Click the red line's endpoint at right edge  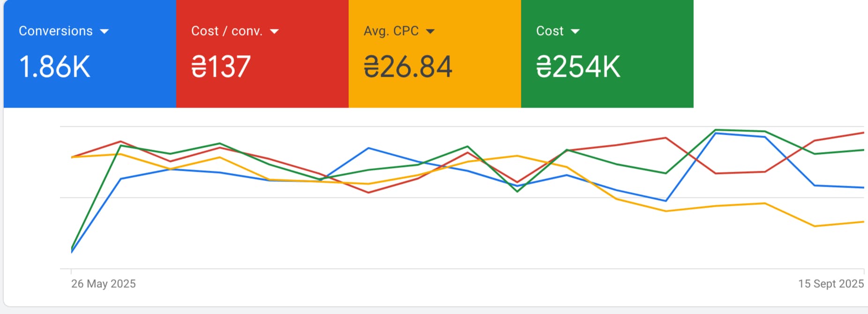coord(863,133)
